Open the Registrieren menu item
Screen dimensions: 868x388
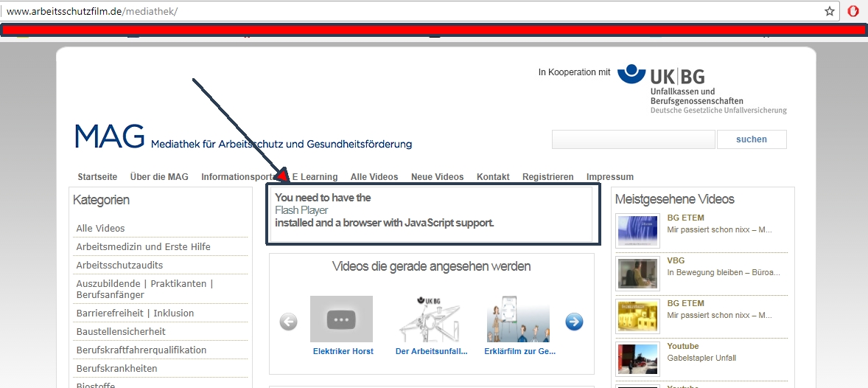547,177
